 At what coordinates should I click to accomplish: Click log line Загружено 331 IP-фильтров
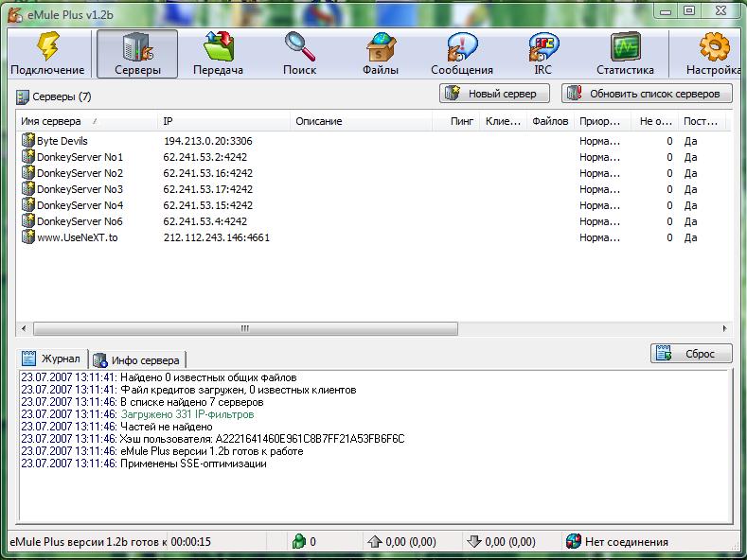coord(187,414)
